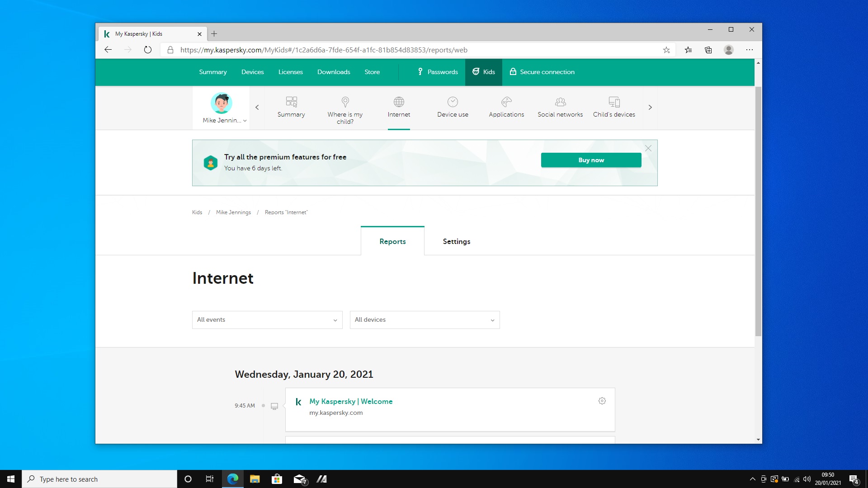
Task: Open settings gear for My Kaspersky Welcome entry
Action: [602, 401]
